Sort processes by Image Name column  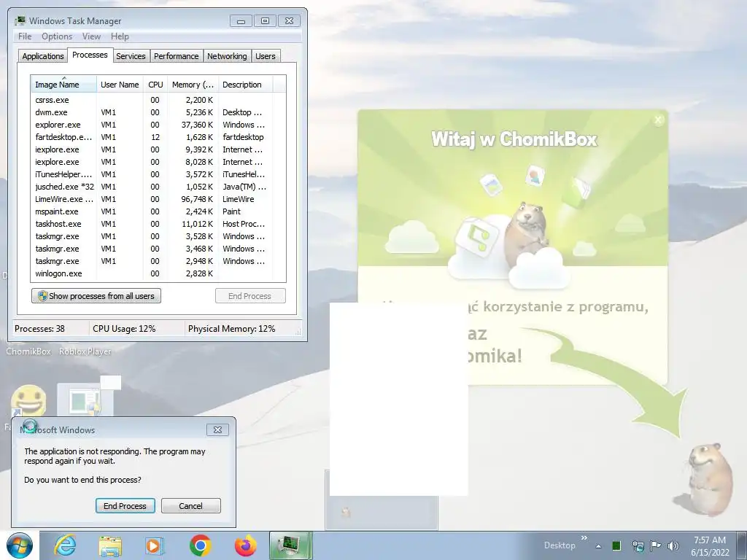point(64,85)
